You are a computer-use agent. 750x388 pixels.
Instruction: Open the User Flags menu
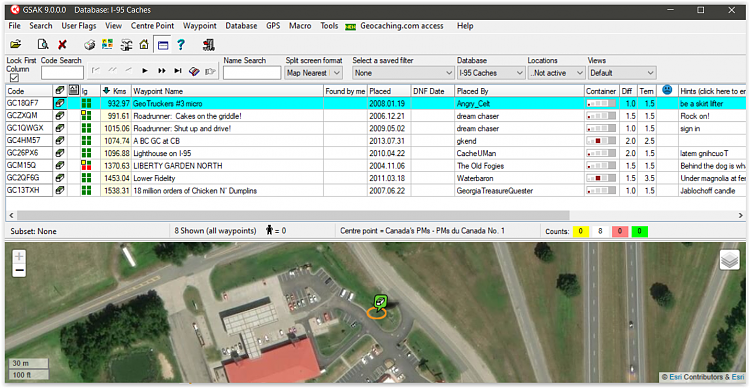pos(79,26)
